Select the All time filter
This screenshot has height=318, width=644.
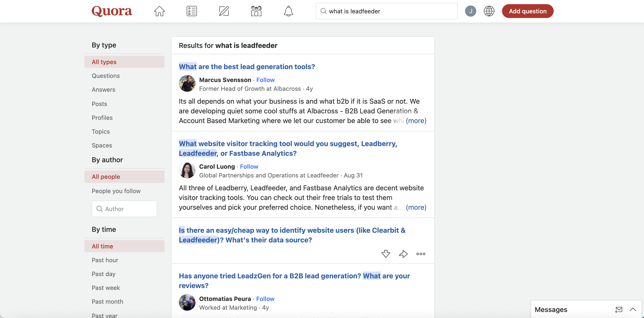pyautogui.click(x=124, y=246)
